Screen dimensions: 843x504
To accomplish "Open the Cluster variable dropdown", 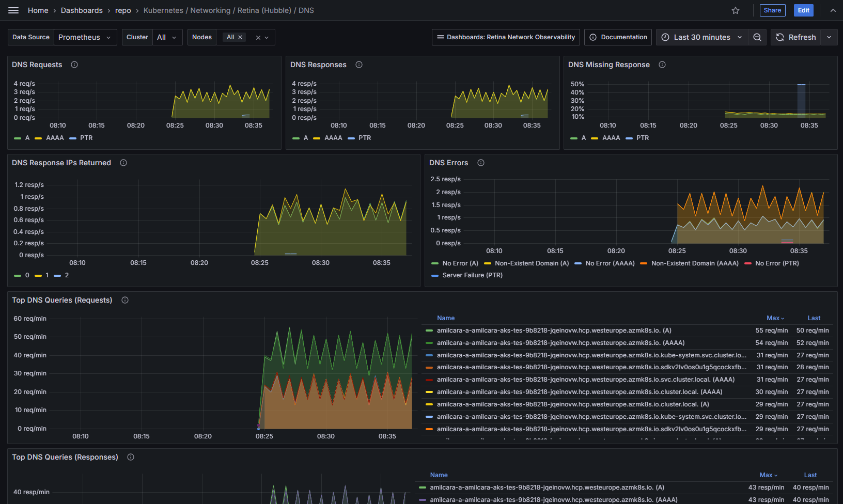I will click(x=167, y=37).
